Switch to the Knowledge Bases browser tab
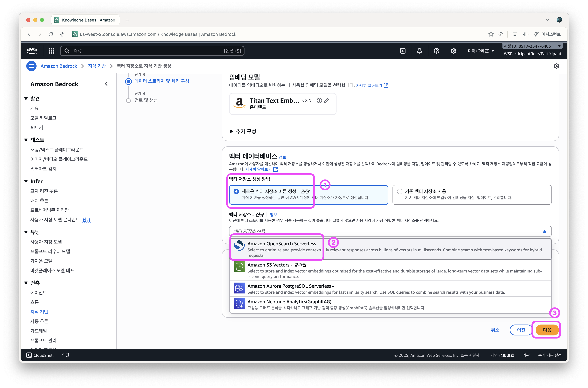The width and height of the screenshot is (588, 388). 85,20
